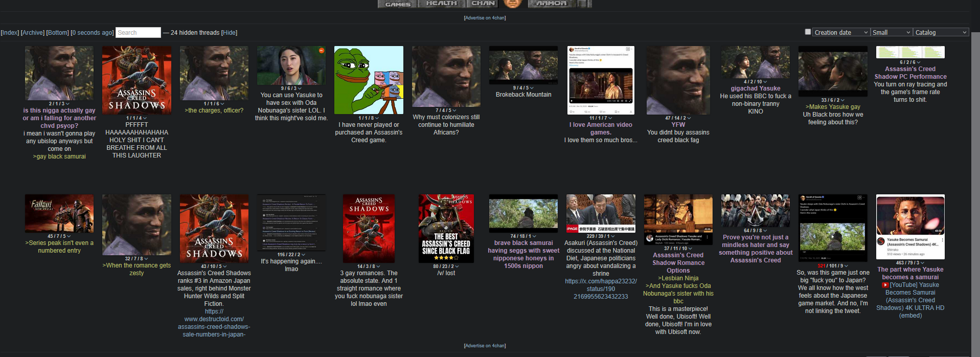Click 'Prove you're not just a mindless hater' title
This screenshot has height=357, width=980.
point(756,249)
